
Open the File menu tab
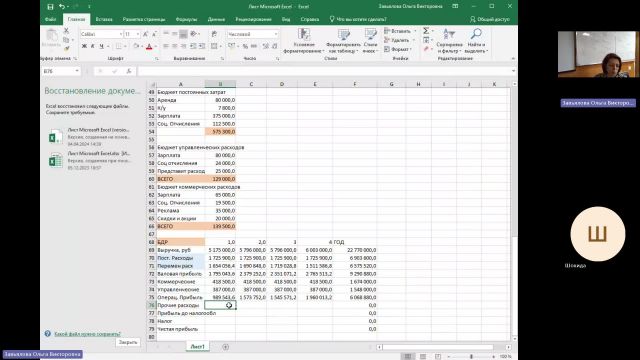tap(51, 19)
